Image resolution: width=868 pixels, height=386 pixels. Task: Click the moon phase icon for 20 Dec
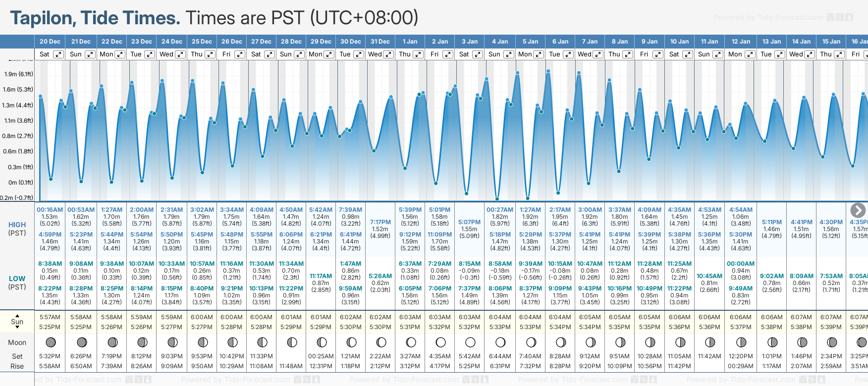coord(51,342)
